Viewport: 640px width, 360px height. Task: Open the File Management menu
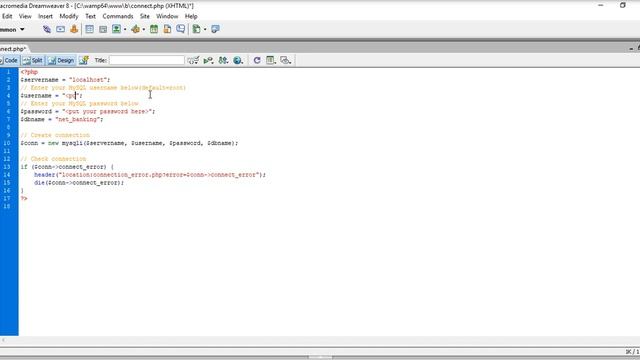tap(223, 60)
